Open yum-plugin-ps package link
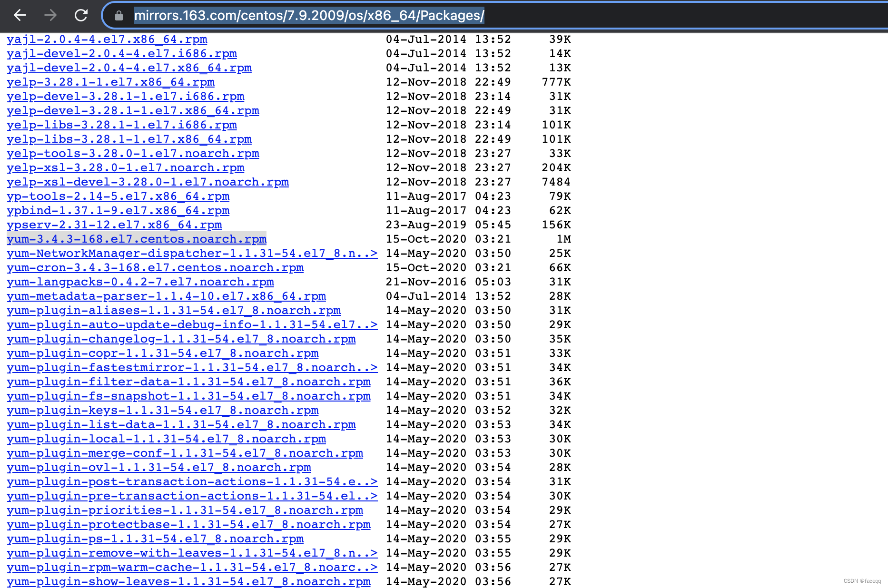 point(155,539)
